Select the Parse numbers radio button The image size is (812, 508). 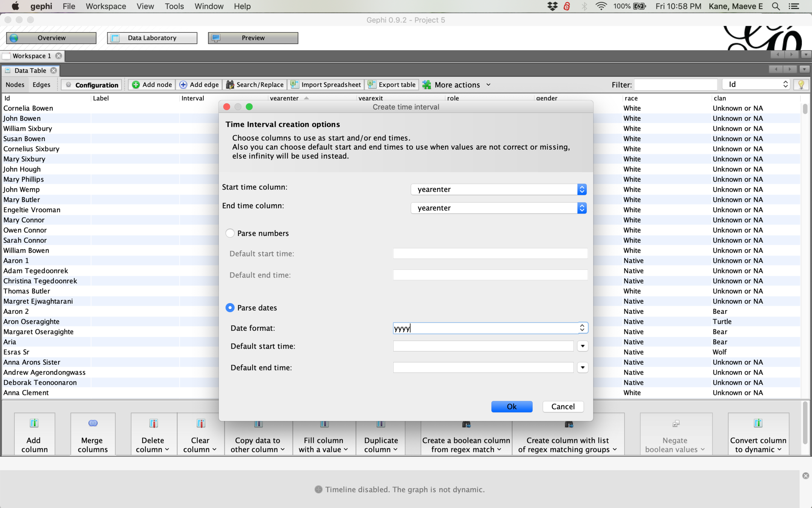(230, 233)
